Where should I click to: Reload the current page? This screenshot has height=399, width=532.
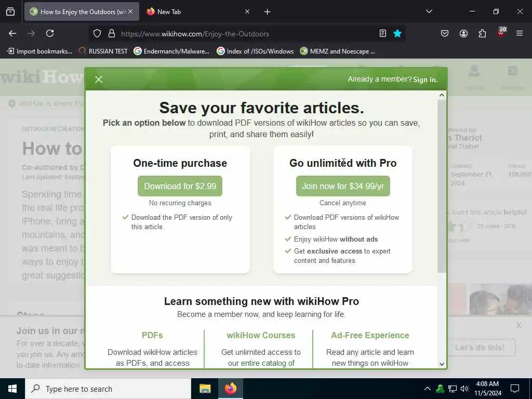(x=50, y=33)
